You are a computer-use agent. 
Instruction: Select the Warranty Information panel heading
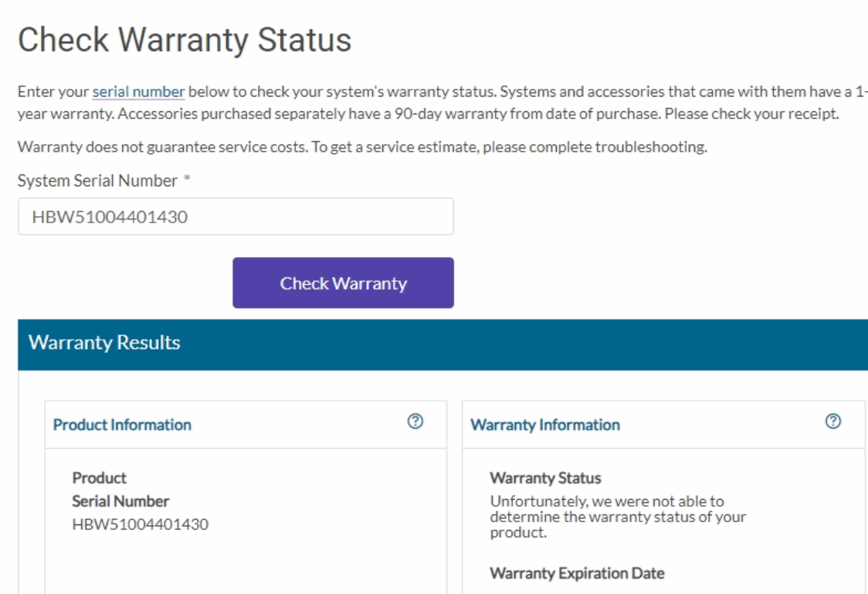click(x=545, y=425)
